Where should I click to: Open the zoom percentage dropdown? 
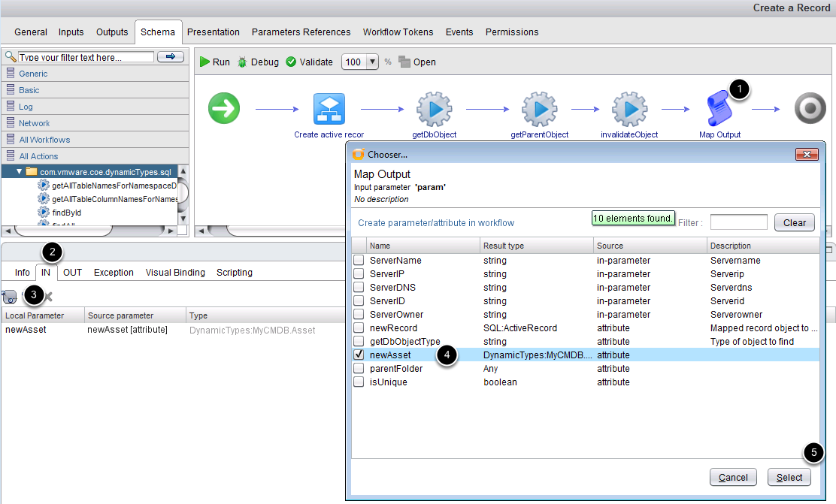[x=373, y=62]
